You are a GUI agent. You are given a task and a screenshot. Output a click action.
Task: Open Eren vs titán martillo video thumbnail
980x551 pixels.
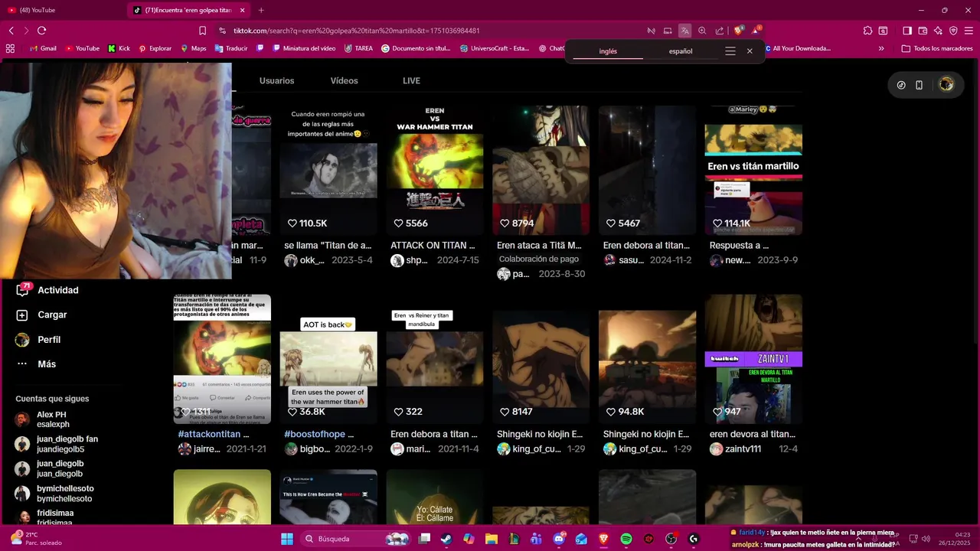[x=753, y=170]
